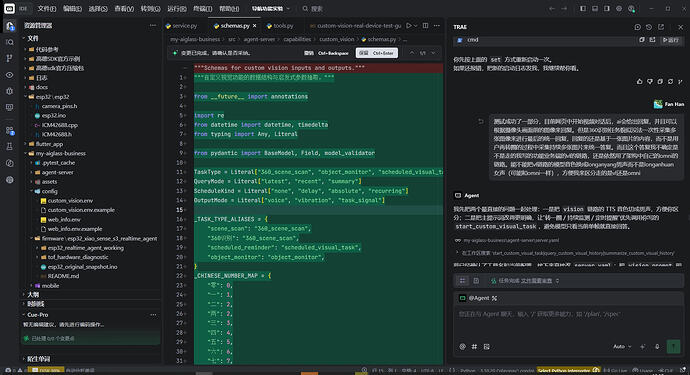This screenshot has width=690, height=375.
Task: Click the sparkle optimize prompt icon
Action: pyautogui.click(x=643, y=347)
